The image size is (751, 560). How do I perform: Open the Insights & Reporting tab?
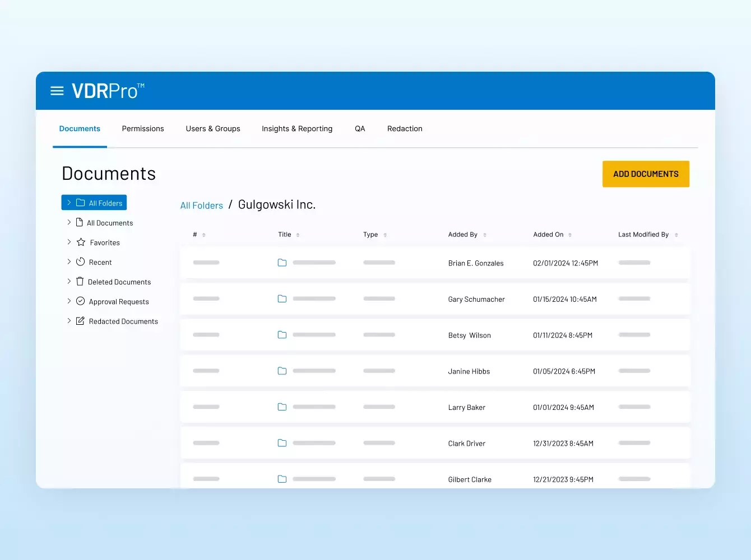(297, 129)
